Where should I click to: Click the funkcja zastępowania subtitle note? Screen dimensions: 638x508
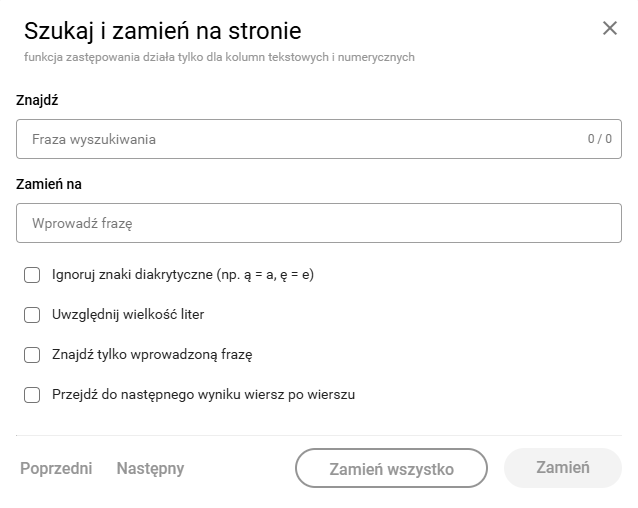pyautogui.click(x=219, y=57)
